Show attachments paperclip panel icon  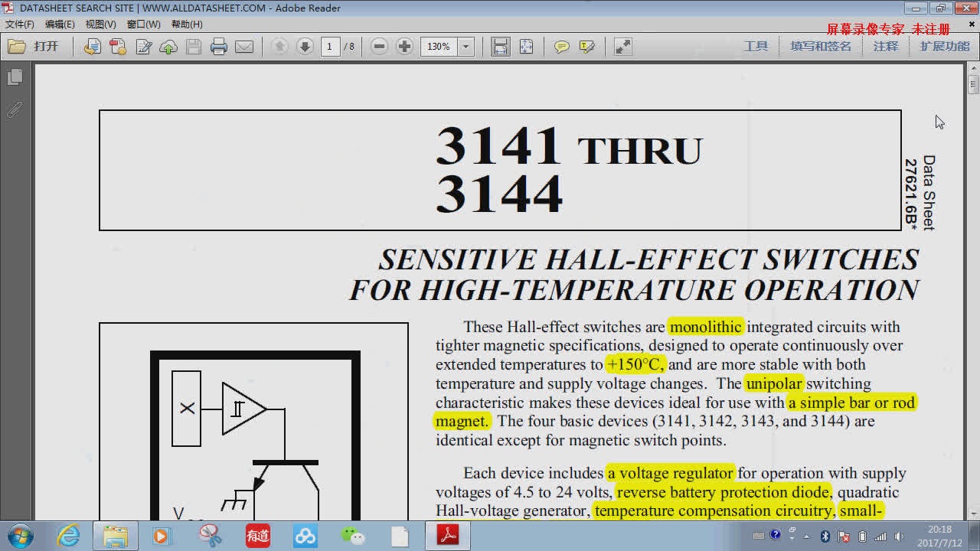(x=15, y=109)
